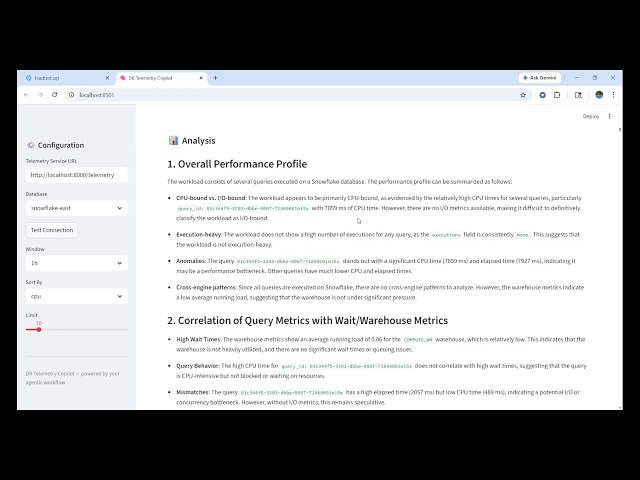Reload the page with refresh icon

pyautogui.click(x=55, y=95)
